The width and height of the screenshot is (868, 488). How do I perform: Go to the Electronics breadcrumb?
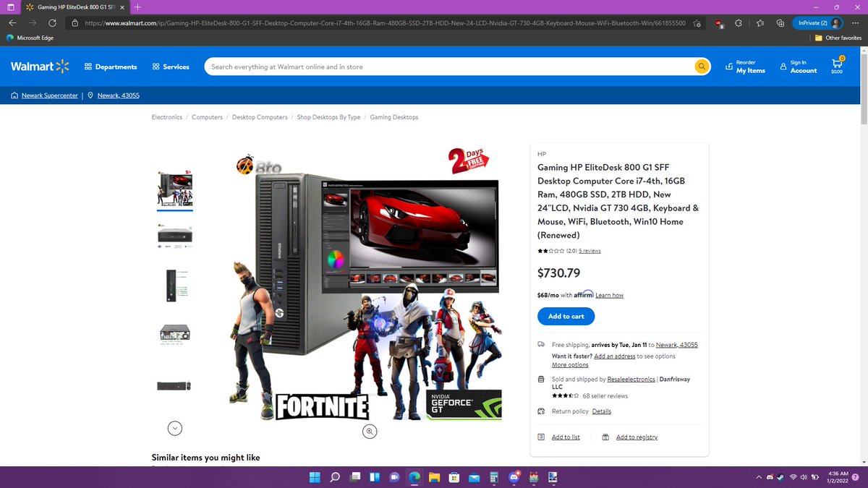point(167,117)
